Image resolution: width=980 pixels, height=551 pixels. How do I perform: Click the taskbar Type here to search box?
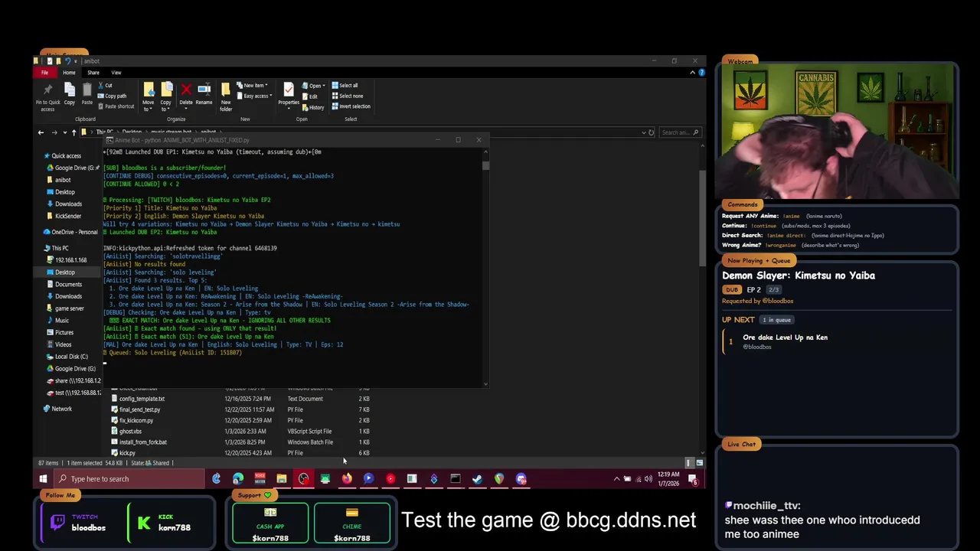(130, 479)
